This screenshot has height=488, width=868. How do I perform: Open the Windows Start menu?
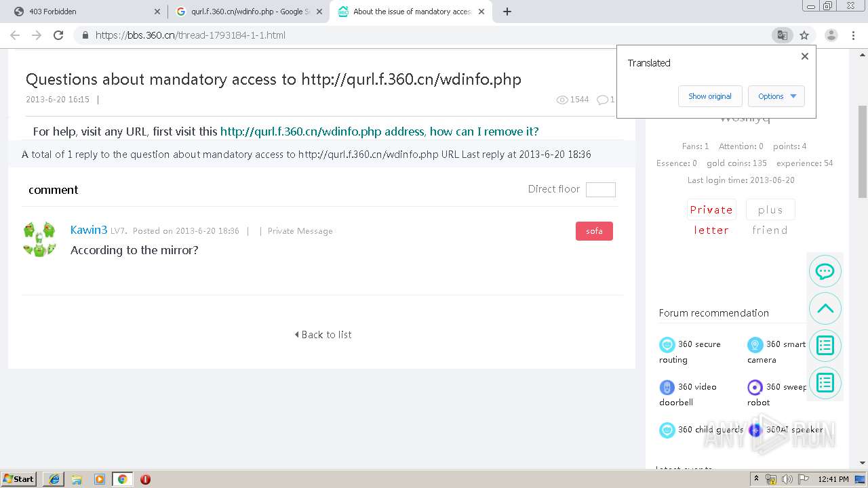coord(19,479)
